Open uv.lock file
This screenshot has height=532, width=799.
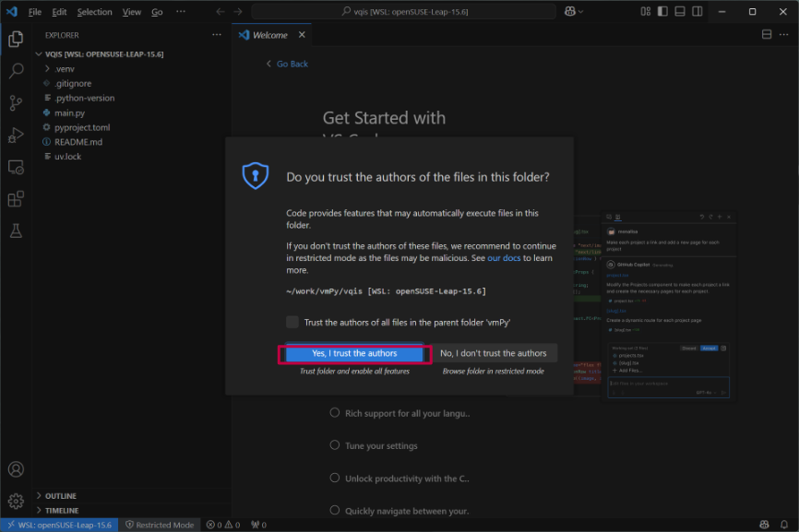tap(67, 157)
